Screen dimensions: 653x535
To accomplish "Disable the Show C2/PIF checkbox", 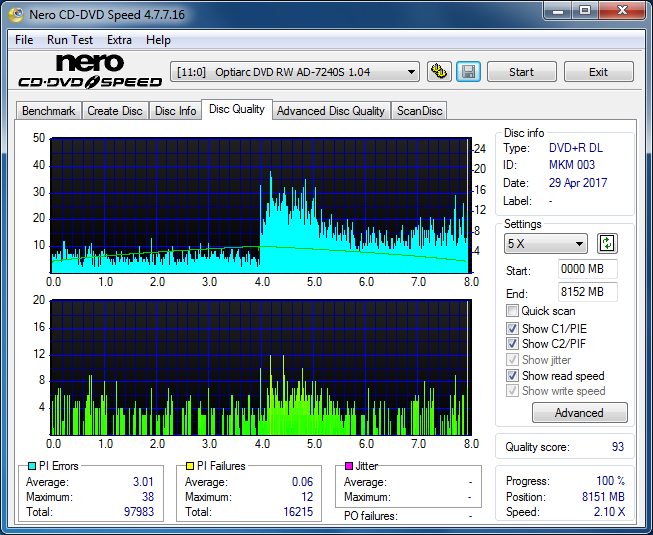I will 512,344.
